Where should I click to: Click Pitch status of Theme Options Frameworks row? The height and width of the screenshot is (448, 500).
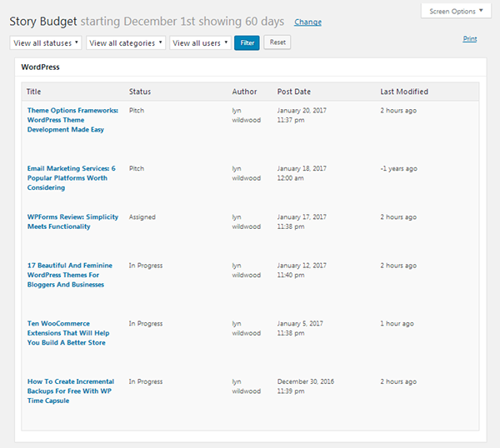pos(137,110)
